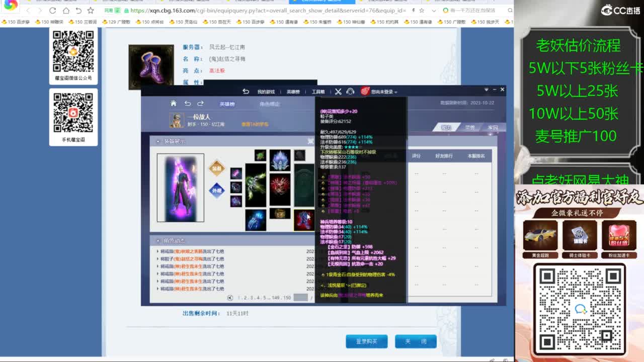This screenshot has height=362, width=644.
Task: Click the browser undo-close arrow icon
Action: point(78,11)
